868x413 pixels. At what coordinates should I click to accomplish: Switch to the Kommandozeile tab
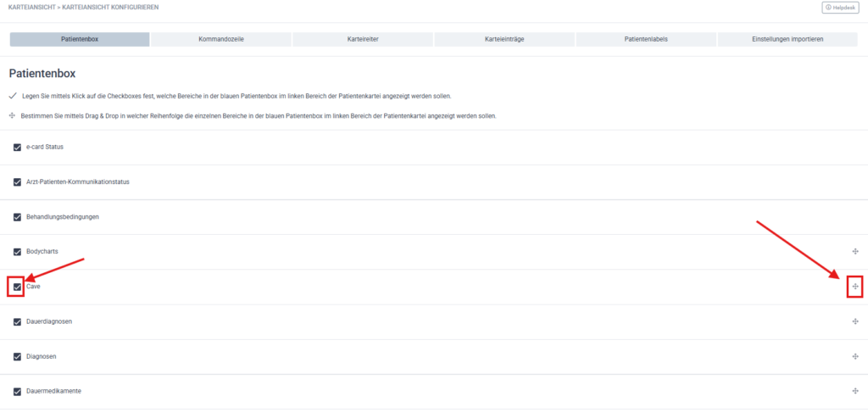[221, 40]
